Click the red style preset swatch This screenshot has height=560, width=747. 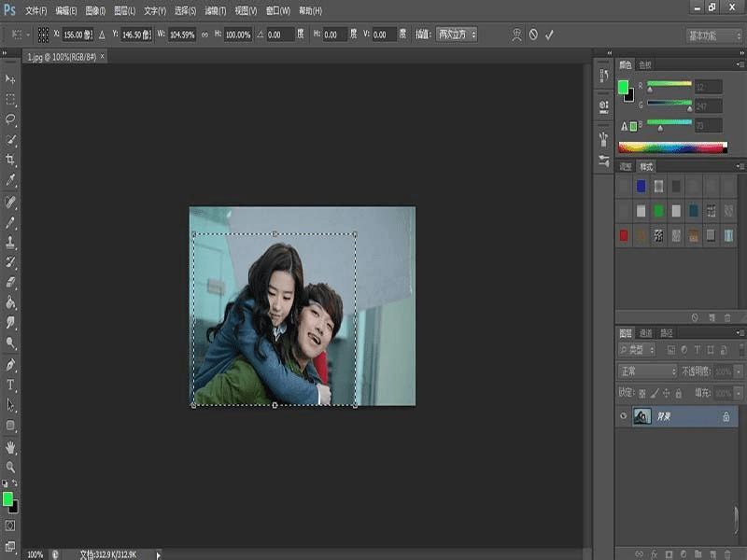point(624,235)
